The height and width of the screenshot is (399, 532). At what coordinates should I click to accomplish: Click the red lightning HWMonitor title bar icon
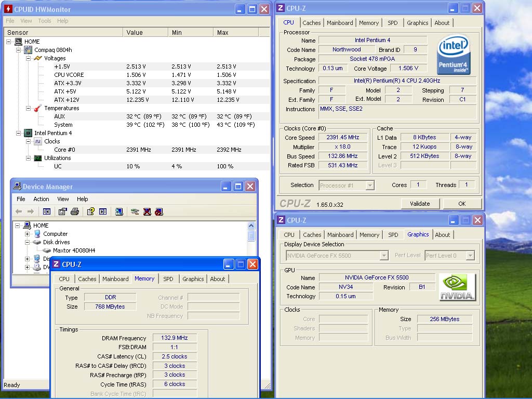pos(8,9)
